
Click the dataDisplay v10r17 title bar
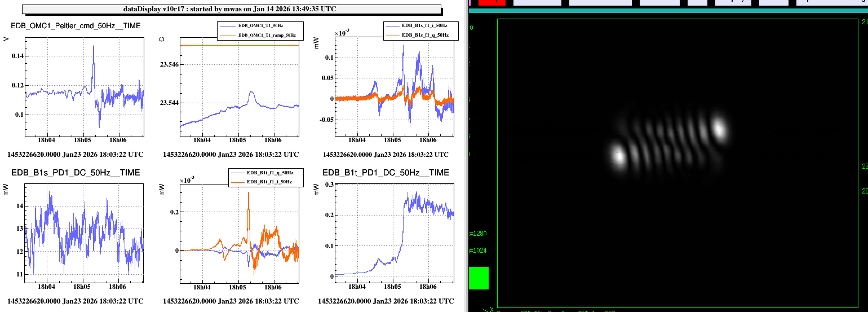point(231,9)
